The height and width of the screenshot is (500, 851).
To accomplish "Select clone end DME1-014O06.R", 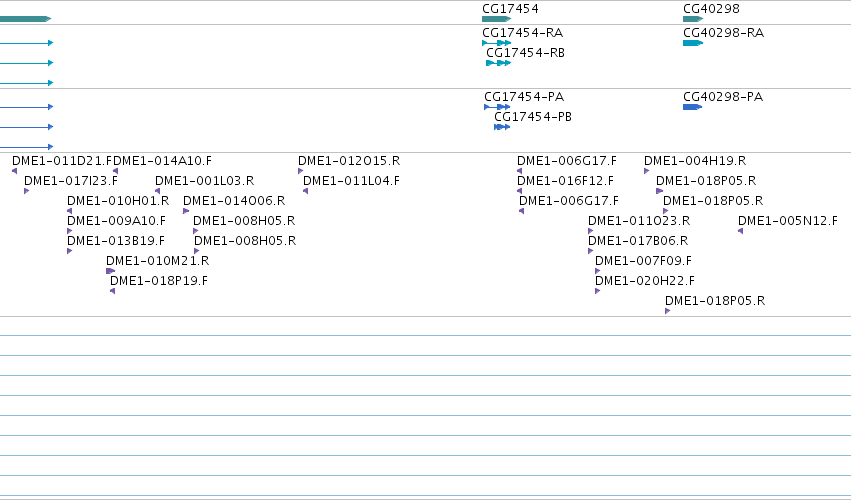I will (234, 201).
